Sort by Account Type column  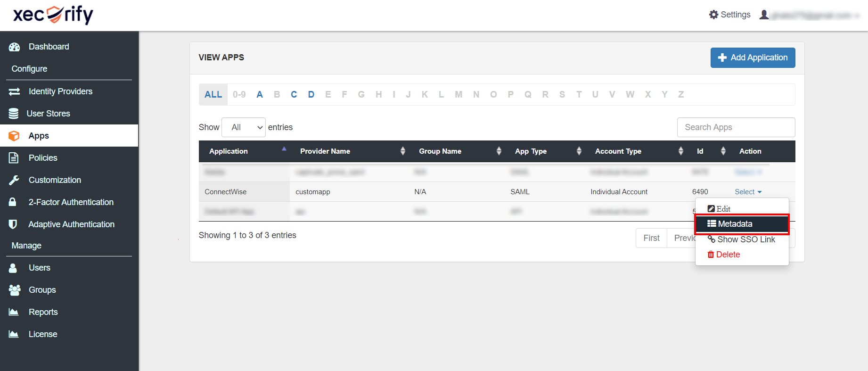tap(636, 151)
